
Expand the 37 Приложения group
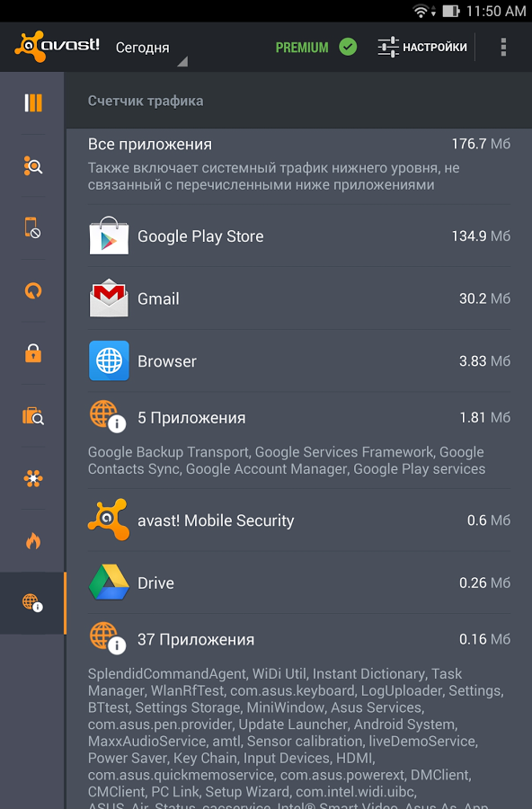pyautogui.click(x=270, y=639)
